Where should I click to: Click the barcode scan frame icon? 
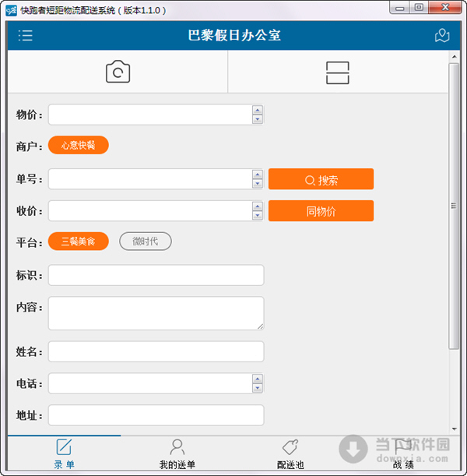338,73
